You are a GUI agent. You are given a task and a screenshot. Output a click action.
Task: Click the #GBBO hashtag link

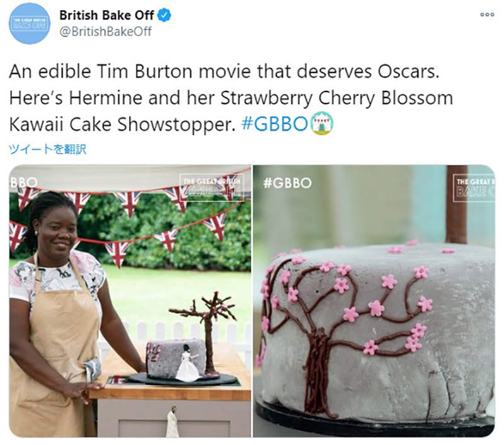(275, 124)
